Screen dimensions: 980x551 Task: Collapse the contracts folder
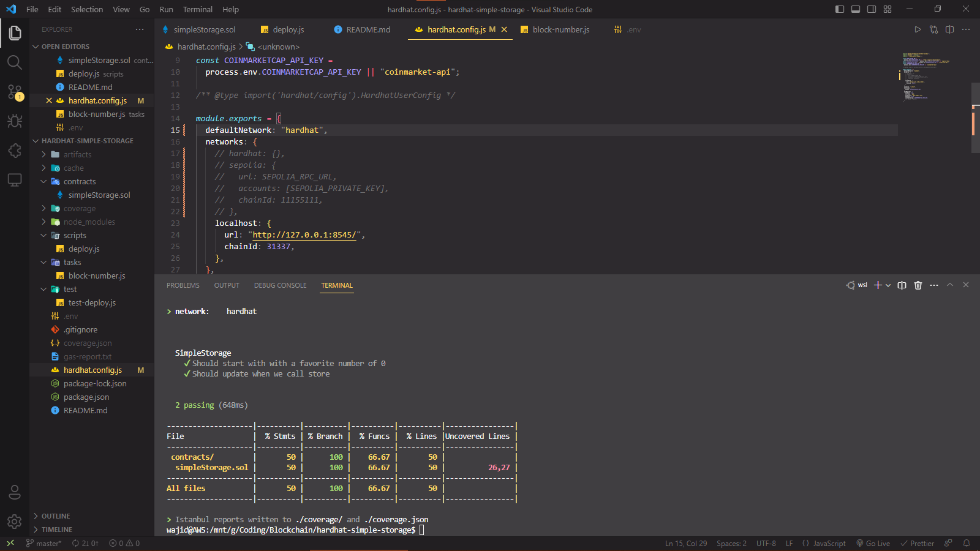(92, 181)
